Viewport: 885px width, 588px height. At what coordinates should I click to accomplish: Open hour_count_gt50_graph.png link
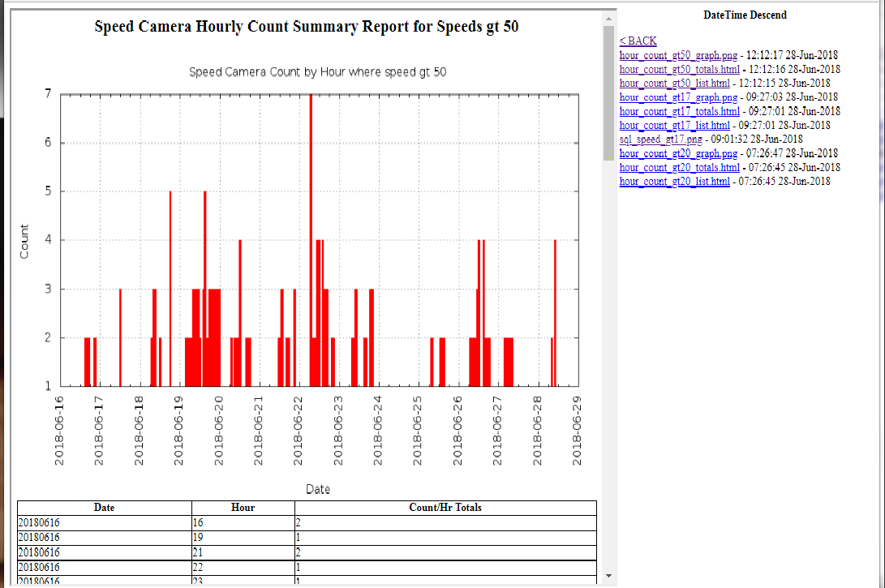click(x=678, y=55)
